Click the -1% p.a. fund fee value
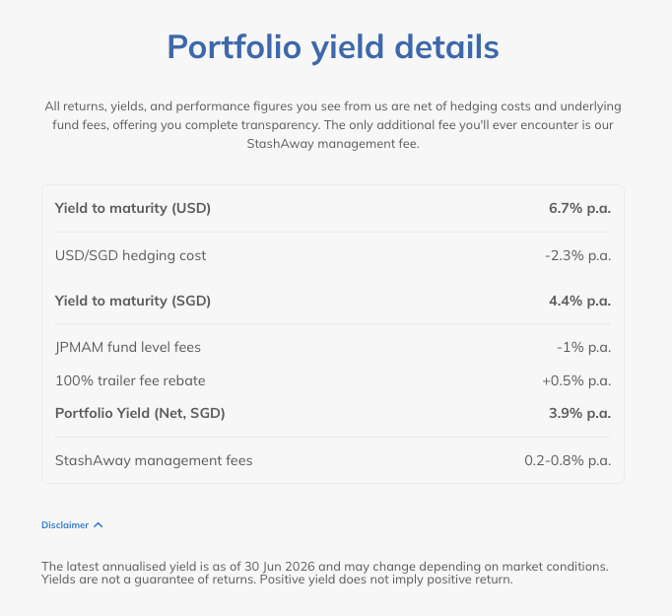The width and height of the screenshot is (672, 616). 583,347
